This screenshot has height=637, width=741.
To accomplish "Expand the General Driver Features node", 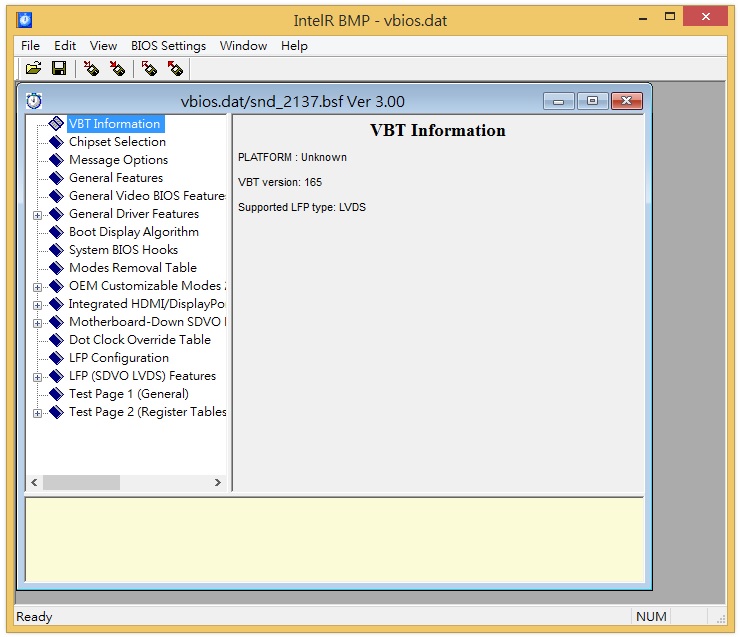I will pyautogui.click(x=37, y=215).
